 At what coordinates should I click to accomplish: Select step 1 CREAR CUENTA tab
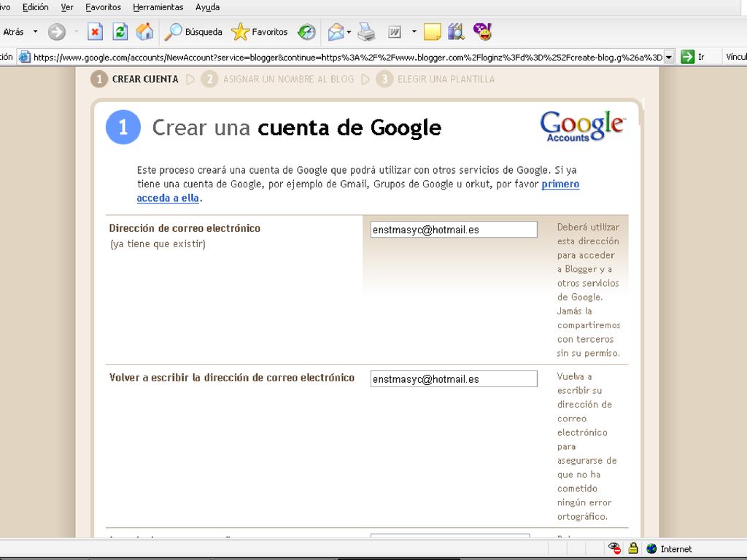pyautogui.click(x=135, y=79)
